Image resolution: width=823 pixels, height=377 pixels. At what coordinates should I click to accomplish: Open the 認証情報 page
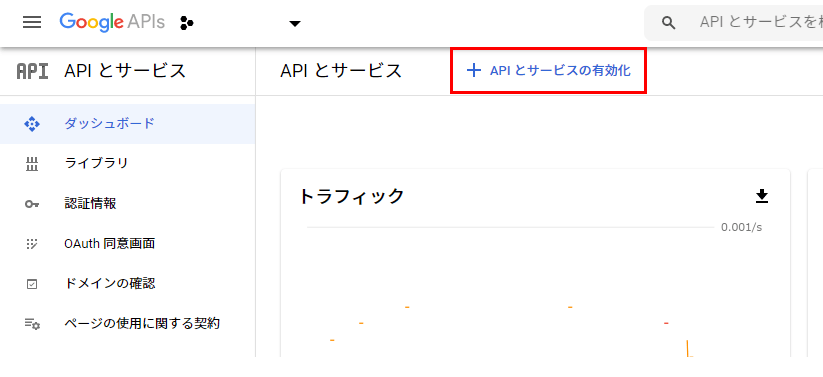coord(128,204)
